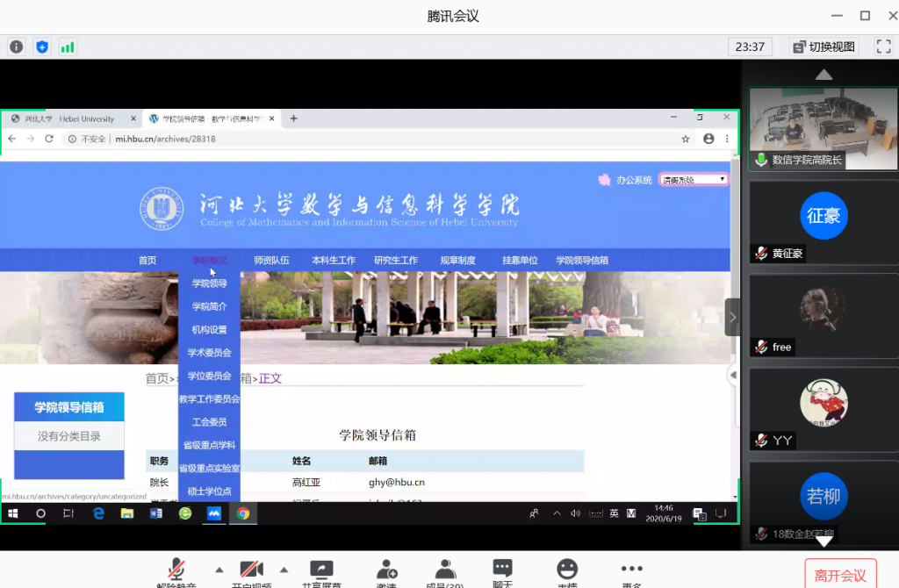Click the 学院概况 navigation item
The image size is (899, 588).
click(209, 260)
